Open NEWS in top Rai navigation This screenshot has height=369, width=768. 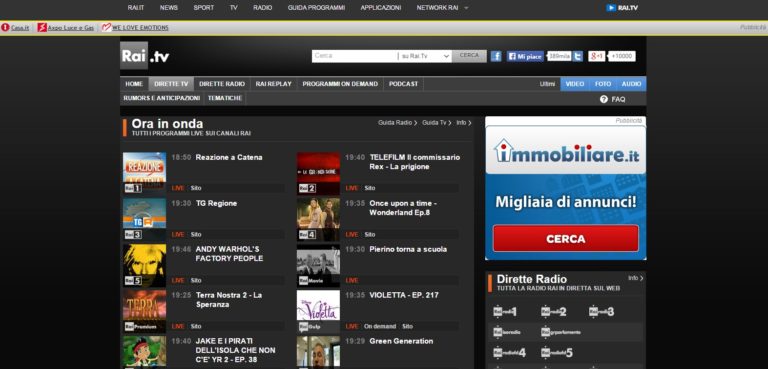coord(168,8)
